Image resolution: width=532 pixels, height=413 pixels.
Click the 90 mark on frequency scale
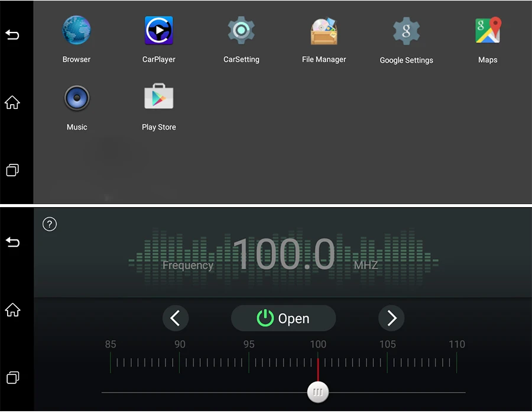[x=180, y=344]
